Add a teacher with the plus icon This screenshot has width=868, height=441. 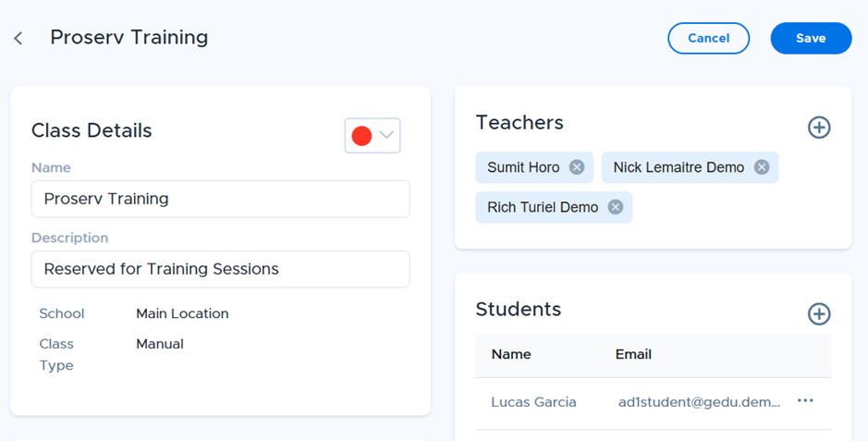[819, 128]
